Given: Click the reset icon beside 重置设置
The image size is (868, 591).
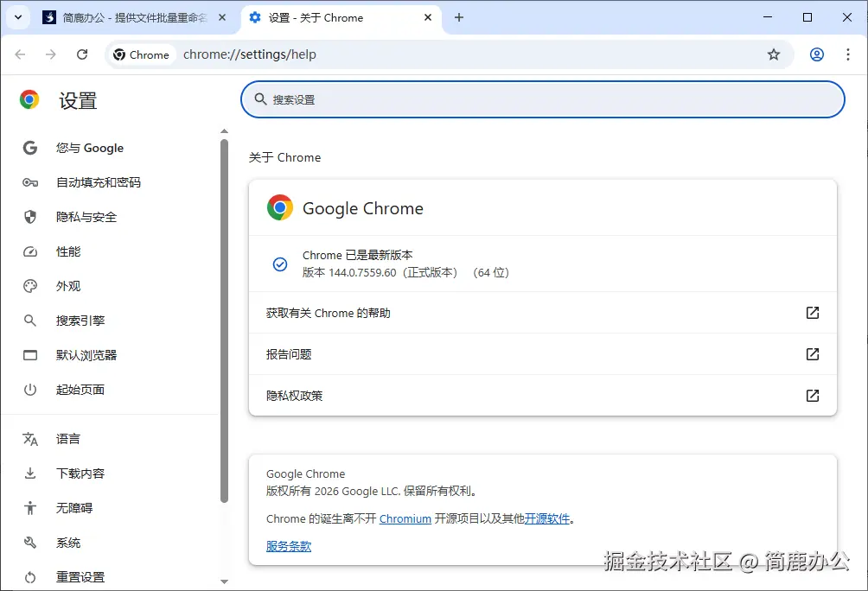Looking at the screenshot, I should pyautogui.click(x=30, y=577).
